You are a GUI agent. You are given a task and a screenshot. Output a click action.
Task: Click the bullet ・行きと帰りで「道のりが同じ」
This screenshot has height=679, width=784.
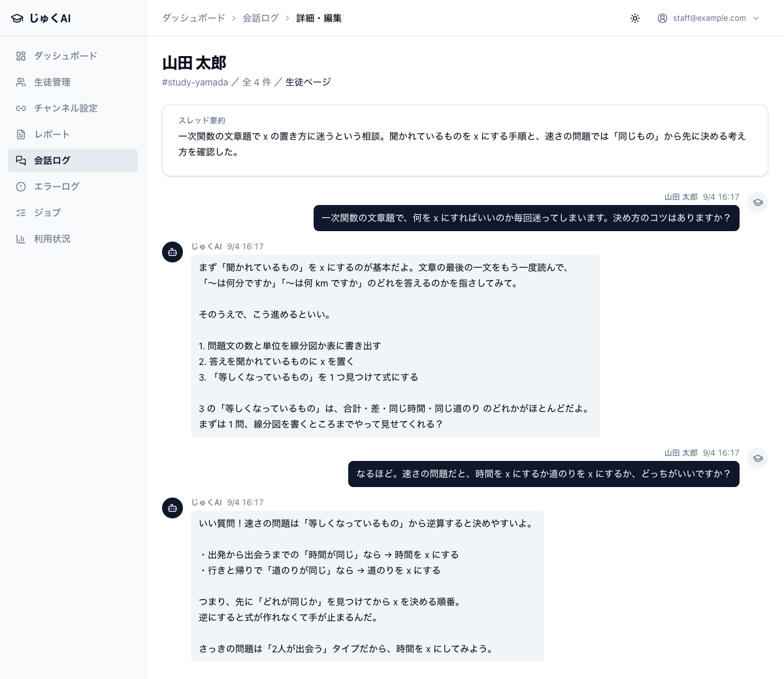[319, 571]
